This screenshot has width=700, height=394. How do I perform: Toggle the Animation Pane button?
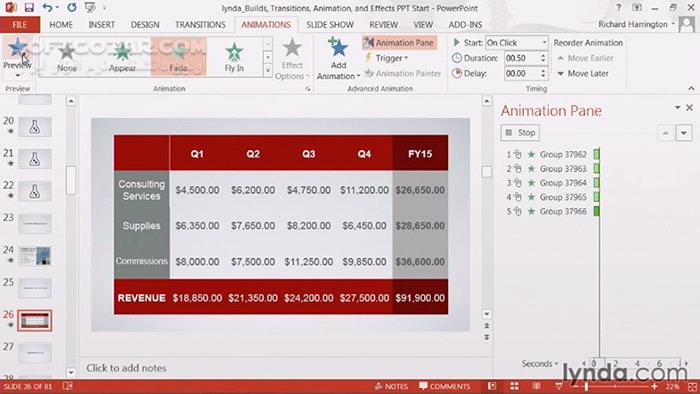(x=399, y=43)
